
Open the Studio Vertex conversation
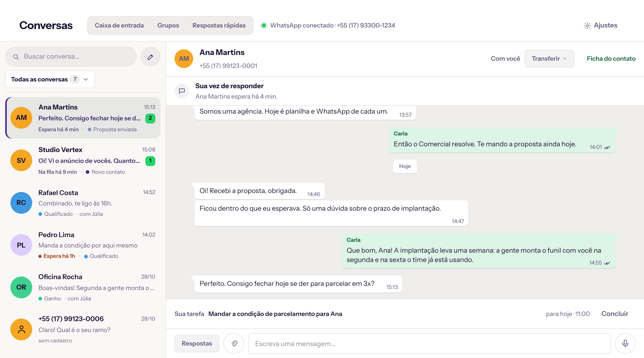(x=83, y=160)
